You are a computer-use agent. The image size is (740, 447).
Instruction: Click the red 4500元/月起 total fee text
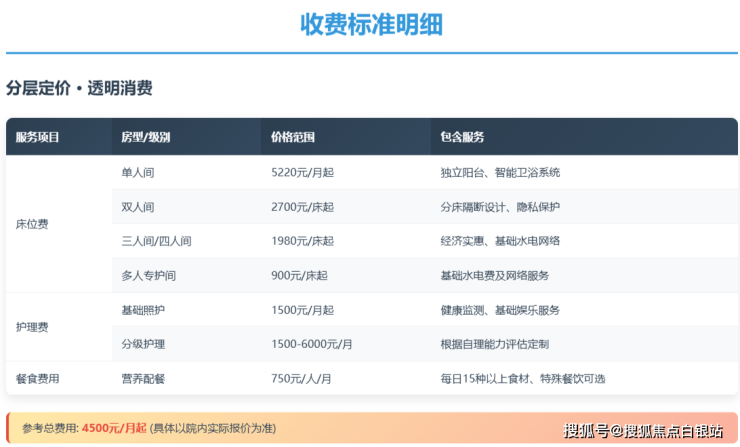point(114,428)
